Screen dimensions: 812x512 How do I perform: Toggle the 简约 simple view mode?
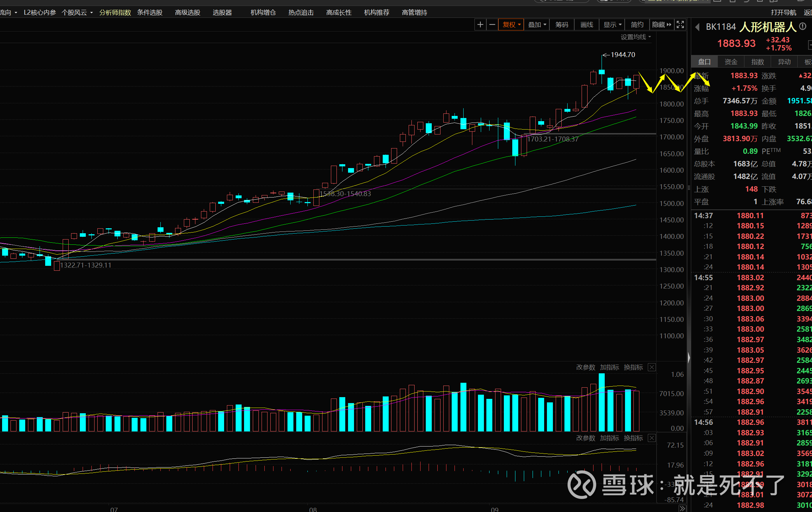[x=637, y=25]
